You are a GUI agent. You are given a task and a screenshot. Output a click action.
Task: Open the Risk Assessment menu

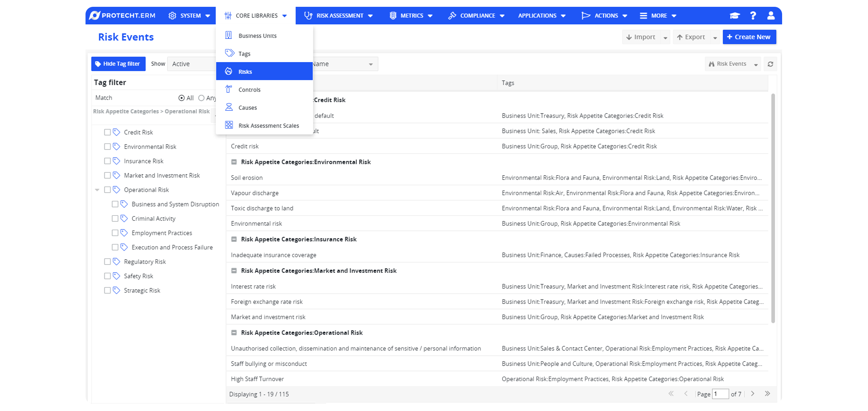pos(339,16)
